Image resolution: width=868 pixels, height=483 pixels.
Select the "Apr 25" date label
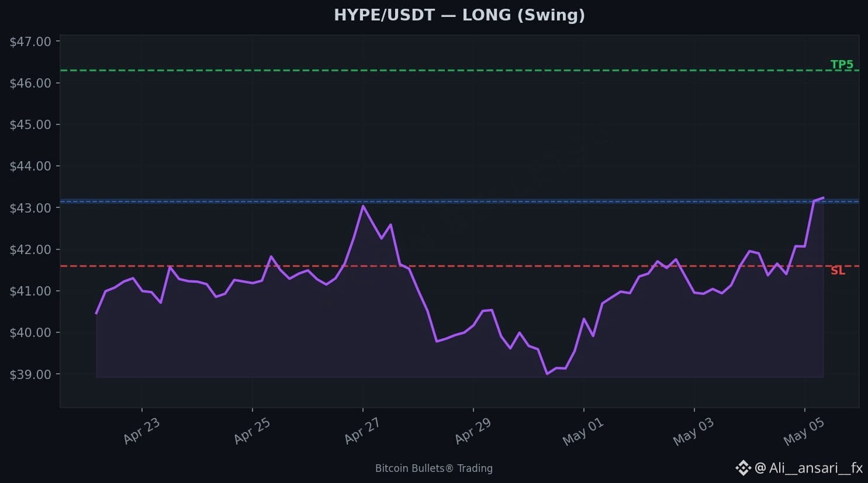(x=252, y=432)
